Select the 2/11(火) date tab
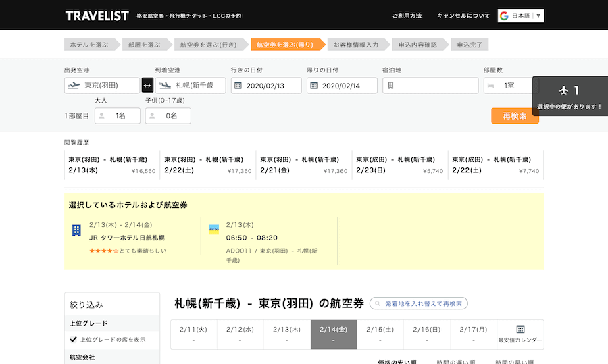 [x=193, y=334]
